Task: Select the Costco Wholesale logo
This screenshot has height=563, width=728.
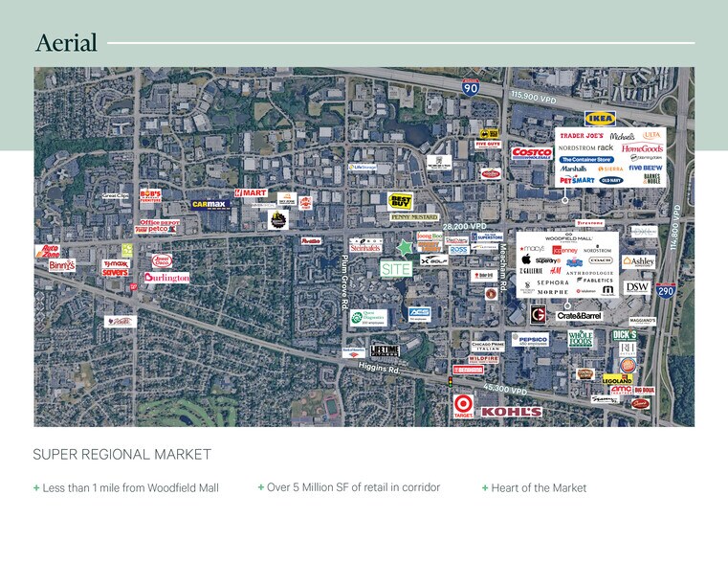Action: pyautogui.click(x=531, y=153)
